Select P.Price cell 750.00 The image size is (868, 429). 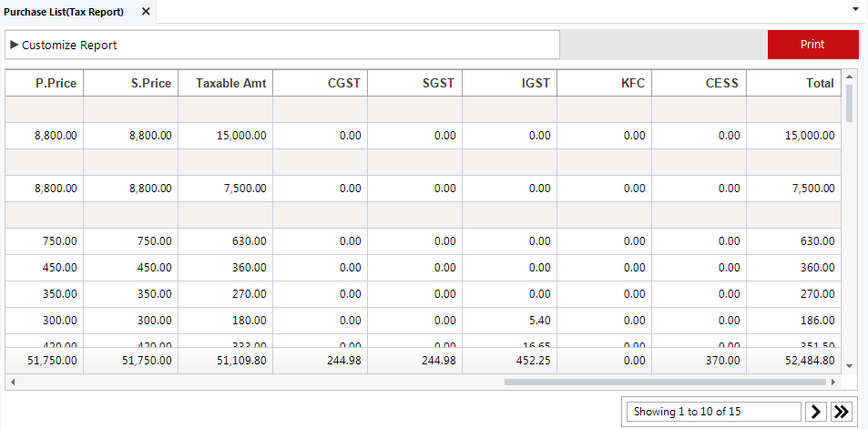(x=45, y=241)
